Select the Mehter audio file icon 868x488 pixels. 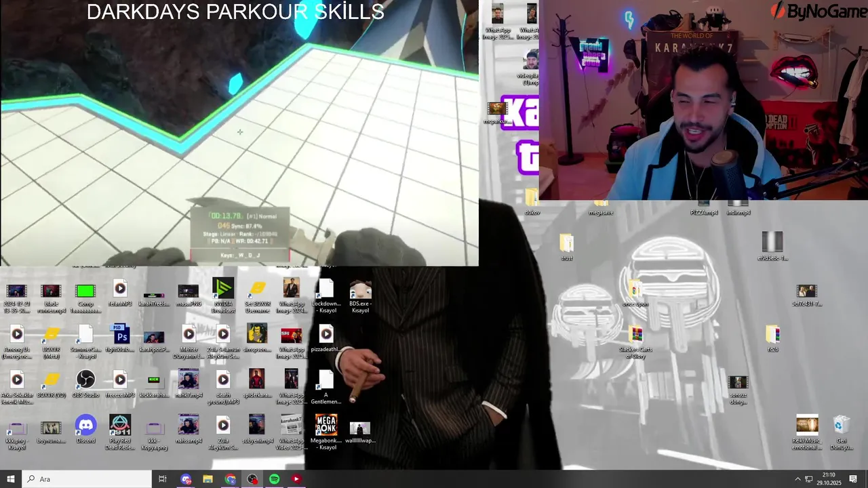pos(189,334)
